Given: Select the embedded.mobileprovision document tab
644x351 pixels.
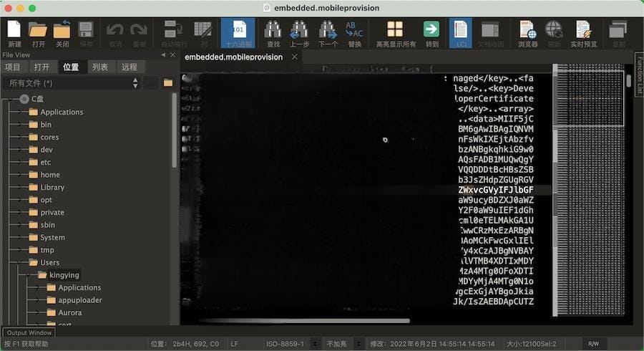Looking at the screenshot, I should pyautogui.click(x=233, y=57).
